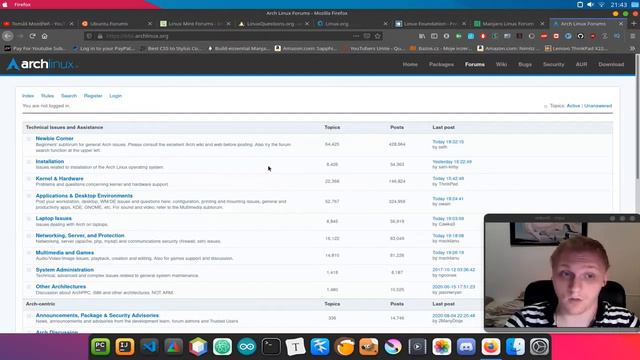Screen dimensions: 640x360
Task: Click the menu bar clock
Action: pyautogui.click(x=619, y=4)
